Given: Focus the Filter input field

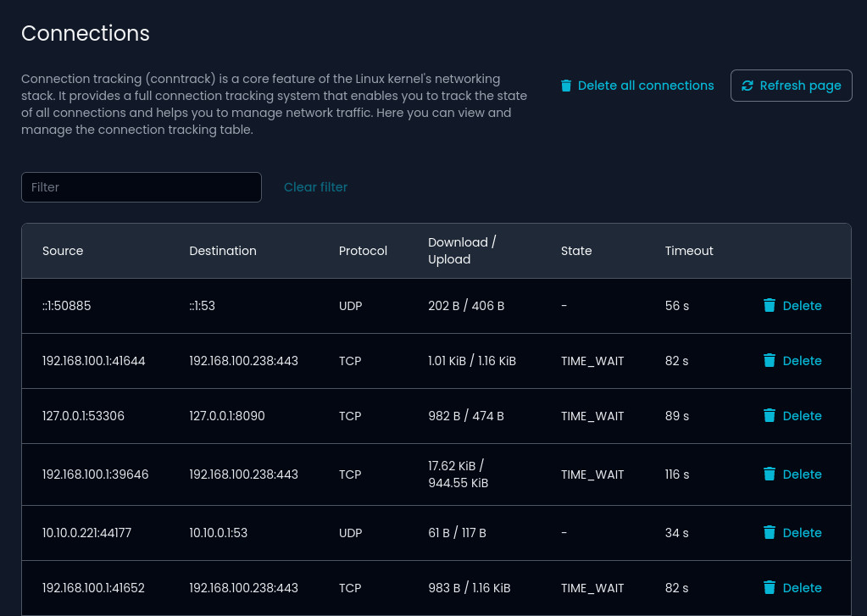Looking at the screenshot, I should click(142, 187).
